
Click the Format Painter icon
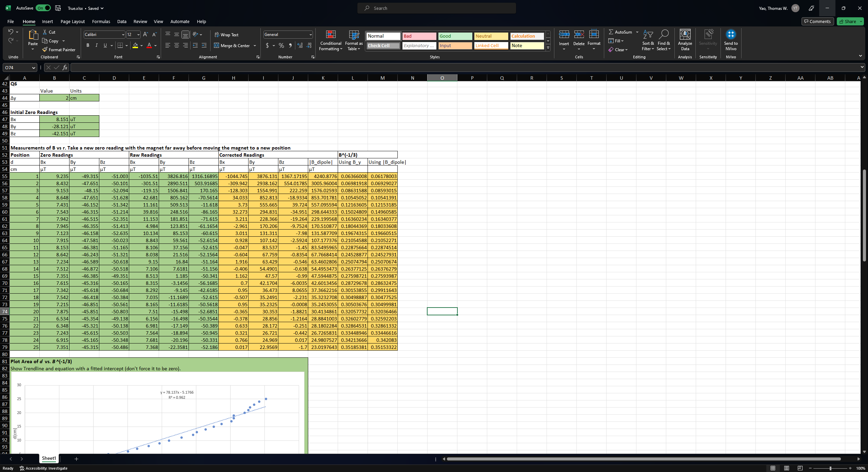(45, 50)
